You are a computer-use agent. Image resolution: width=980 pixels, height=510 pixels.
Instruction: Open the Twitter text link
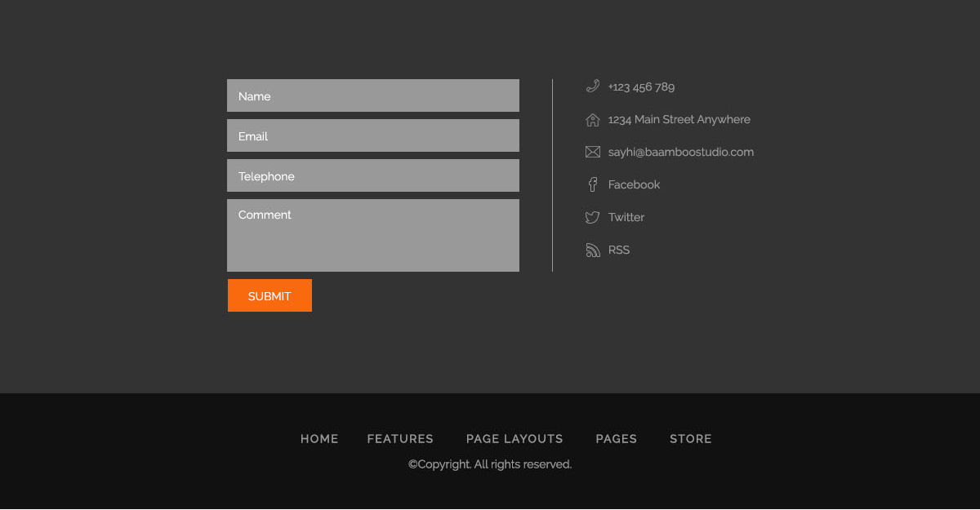[626, 217]
